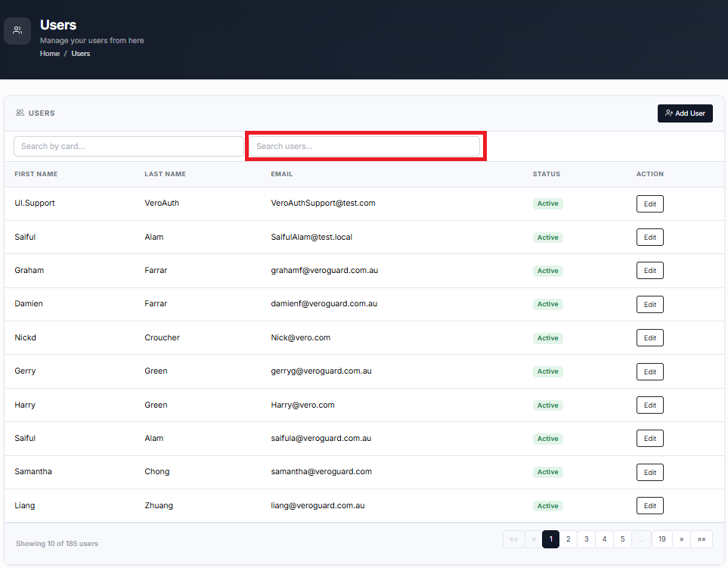Focus the Search by card field

[129, 146]
